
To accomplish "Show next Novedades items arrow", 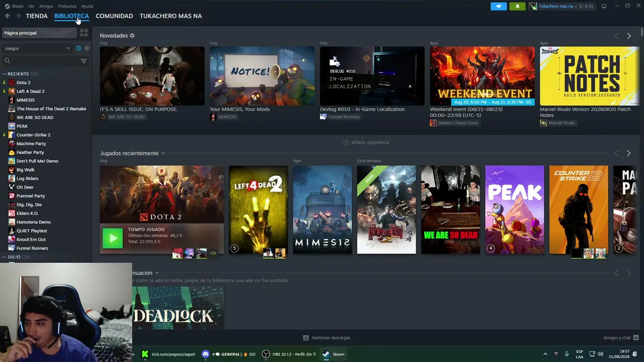I will coord(629,36).
